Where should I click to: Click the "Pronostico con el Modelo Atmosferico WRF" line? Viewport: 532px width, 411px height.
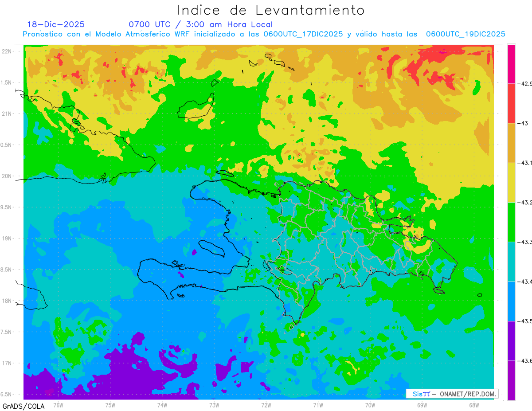click(x=264, y=34)
